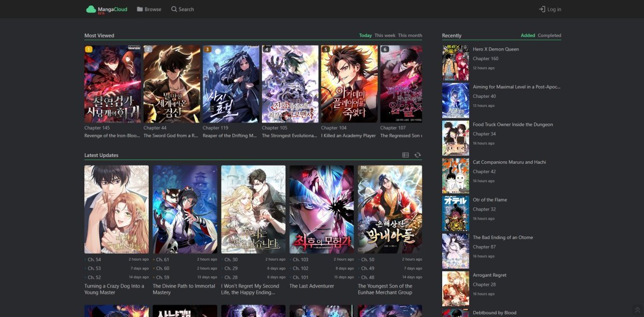Click Turning a Crazy Dog Into a Young Master title
The width and height of the screenshot is (644, 317).
coord(114,289)
